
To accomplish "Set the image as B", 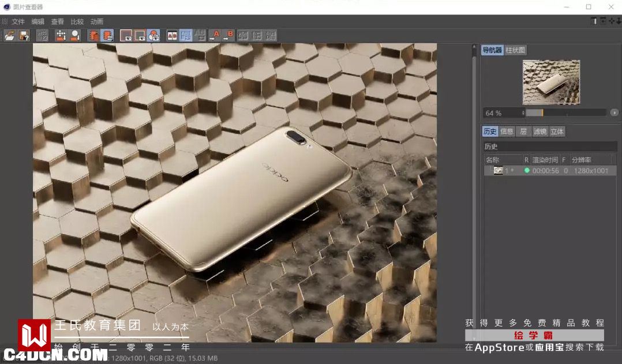I will pos(228,35).
